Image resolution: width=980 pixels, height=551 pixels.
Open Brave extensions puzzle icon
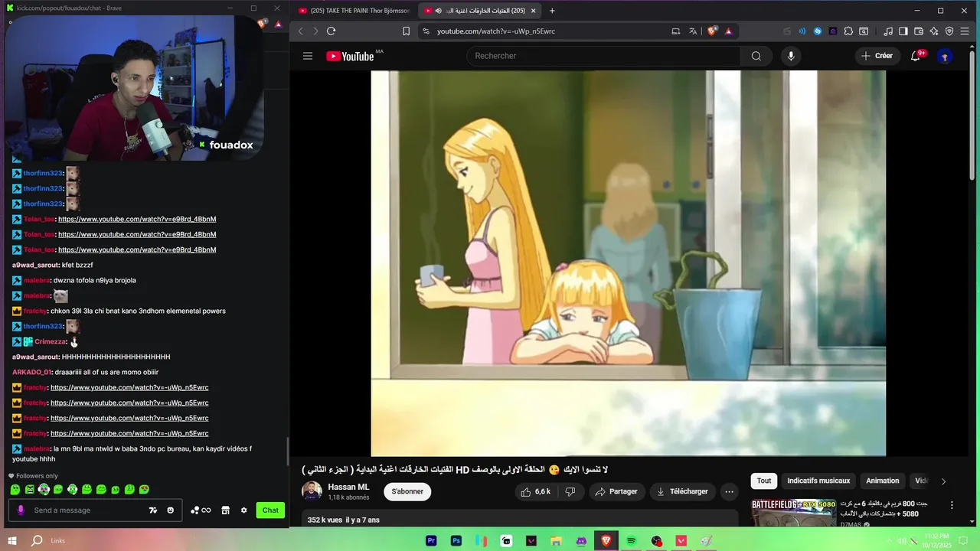tap(848, 31)
